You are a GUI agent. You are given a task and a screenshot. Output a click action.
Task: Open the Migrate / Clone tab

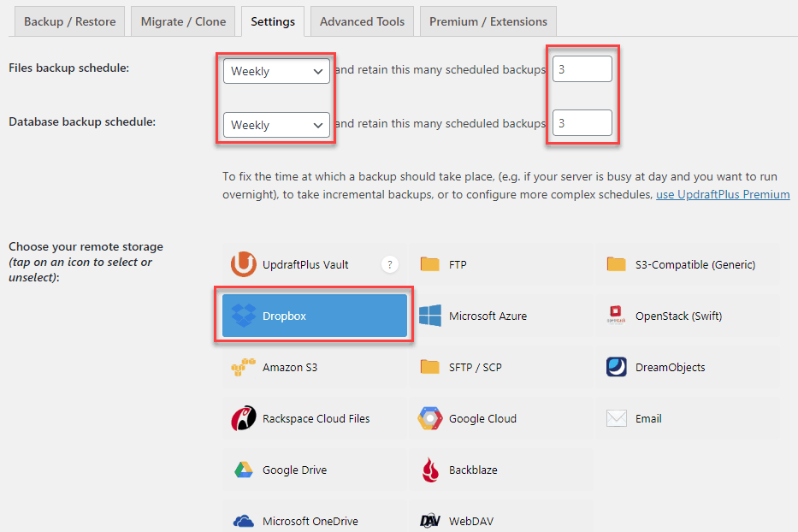[183, 22]
